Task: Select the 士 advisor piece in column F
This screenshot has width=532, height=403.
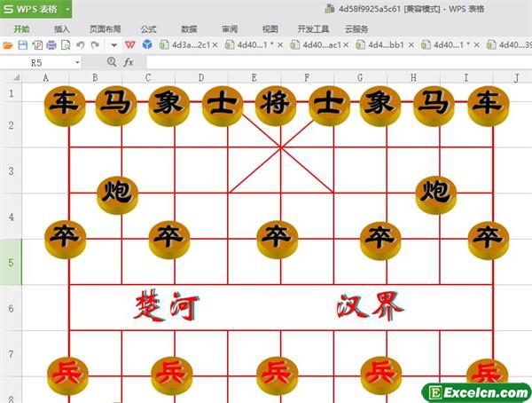Action: tap(330, 106)
